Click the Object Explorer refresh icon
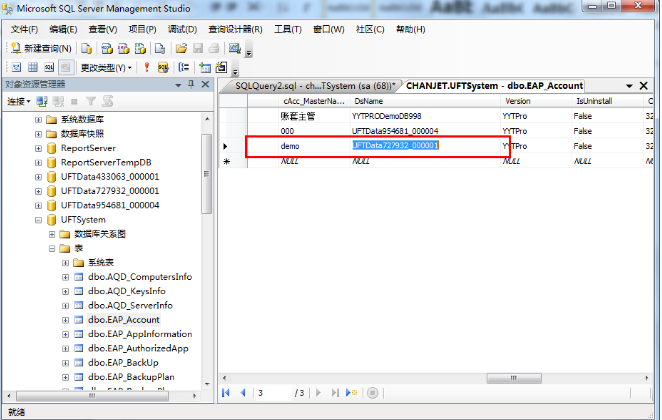 click(x=108, y=101)
